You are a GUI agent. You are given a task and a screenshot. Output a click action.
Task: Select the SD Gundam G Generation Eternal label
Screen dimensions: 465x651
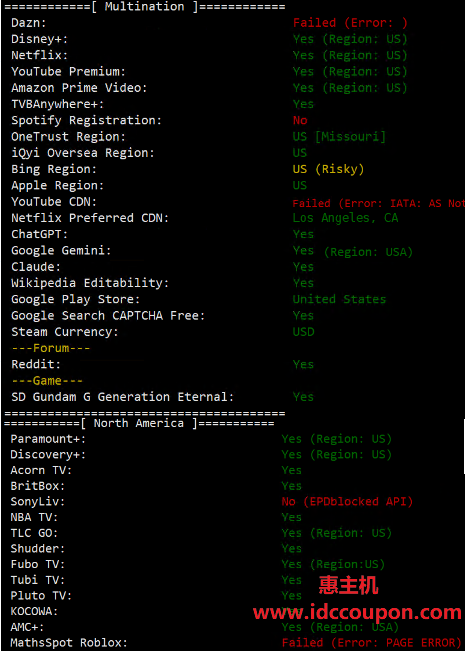click(x=122, y=397)
